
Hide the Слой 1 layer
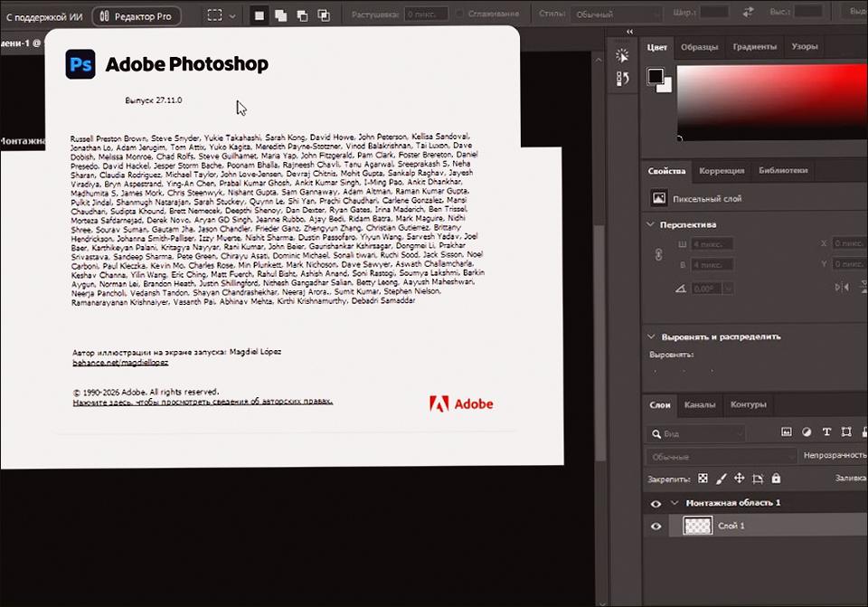656,526
